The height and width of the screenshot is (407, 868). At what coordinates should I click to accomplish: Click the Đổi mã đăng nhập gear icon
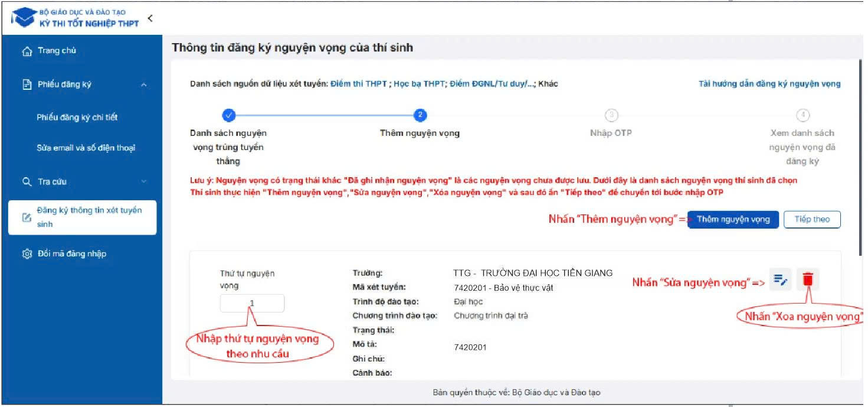[x=27, y=254]
